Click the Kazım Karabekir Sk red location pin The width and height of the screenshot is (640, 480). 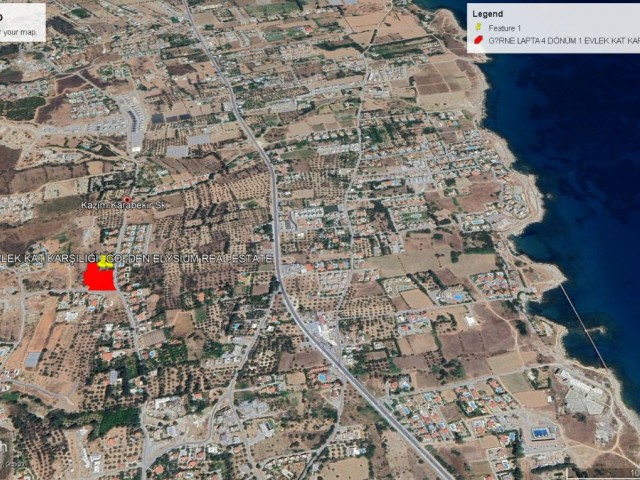(127, 200)
